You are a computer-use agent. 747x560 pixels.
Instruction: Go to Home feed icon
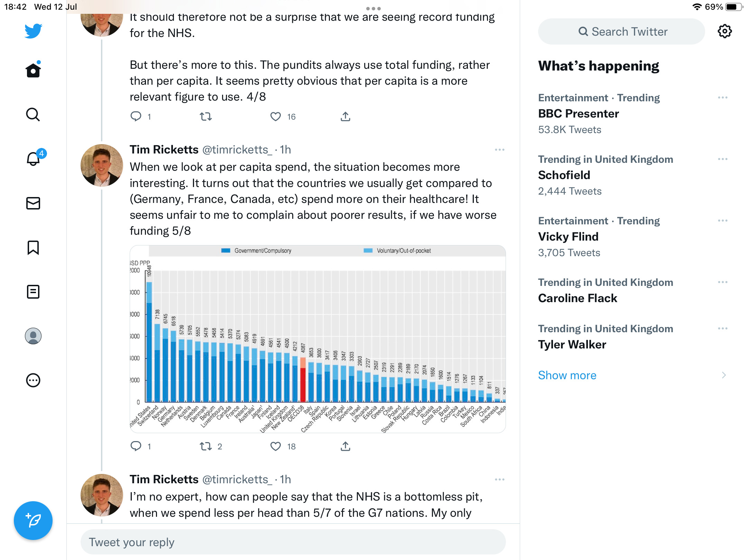[33, 69]
